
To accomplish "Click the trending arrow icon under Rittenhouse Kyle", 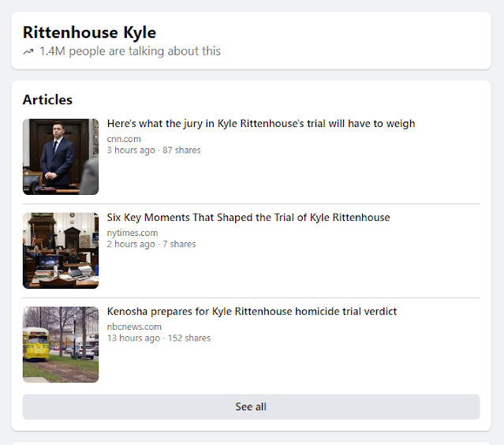I will [28, 51].
